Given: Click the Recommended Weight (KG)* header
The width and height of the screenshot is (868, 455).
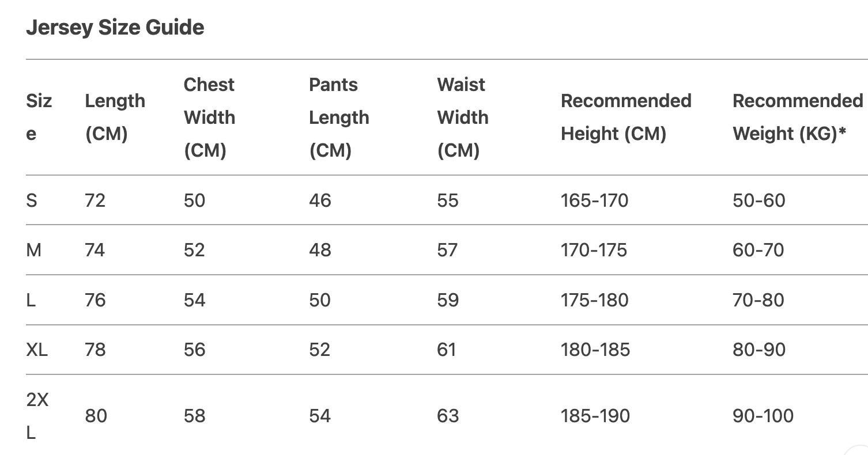Looking at the screenshot, I should [798, 117].
